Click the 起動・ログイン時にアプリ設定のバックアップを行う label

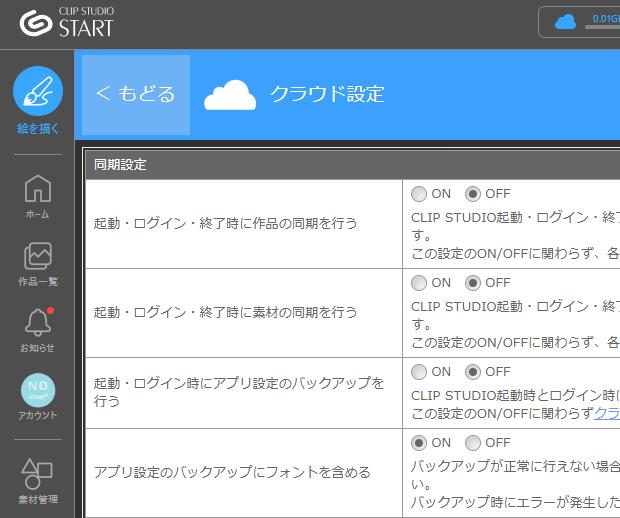(x=239, y=392)
